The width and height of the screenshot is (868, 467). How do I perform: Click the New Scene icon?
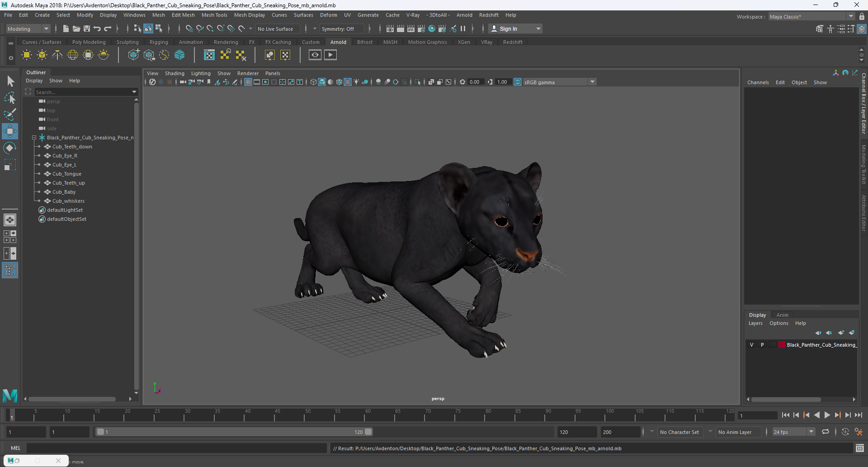point(66,29)
